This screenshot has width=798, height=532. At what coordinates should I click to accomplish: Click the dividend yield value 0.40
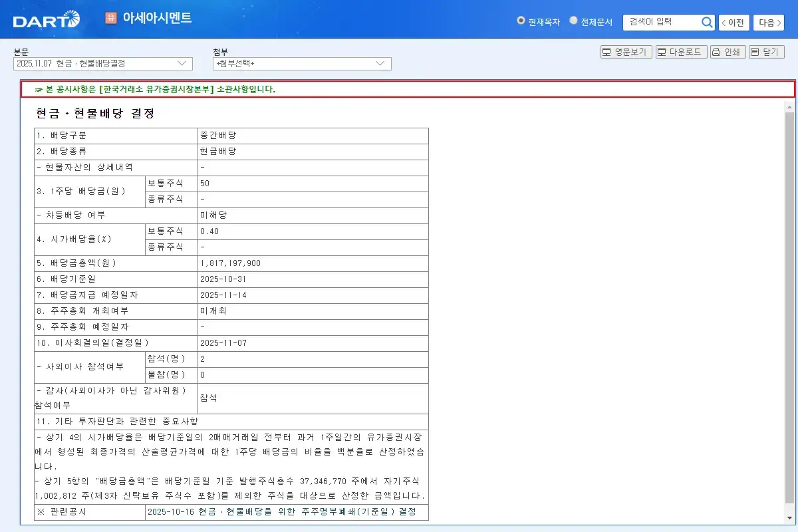(209, 231)
